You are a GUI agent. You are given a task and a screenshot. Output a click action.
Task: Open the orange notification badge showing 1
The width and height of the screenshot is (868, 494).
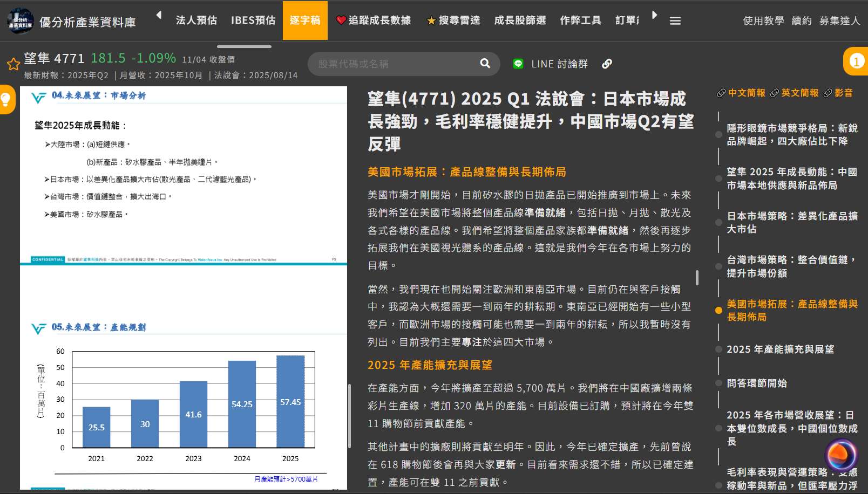coord(856,61)
